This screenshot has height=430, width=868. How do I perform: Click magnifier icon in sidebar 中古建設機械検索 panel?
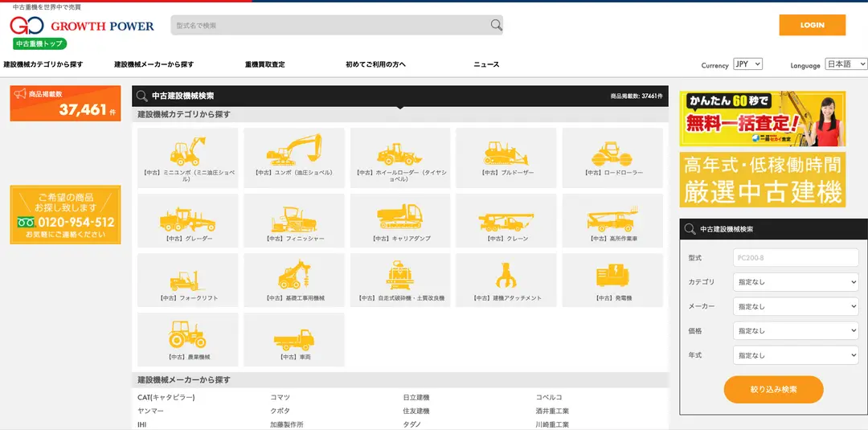point(690,229)
